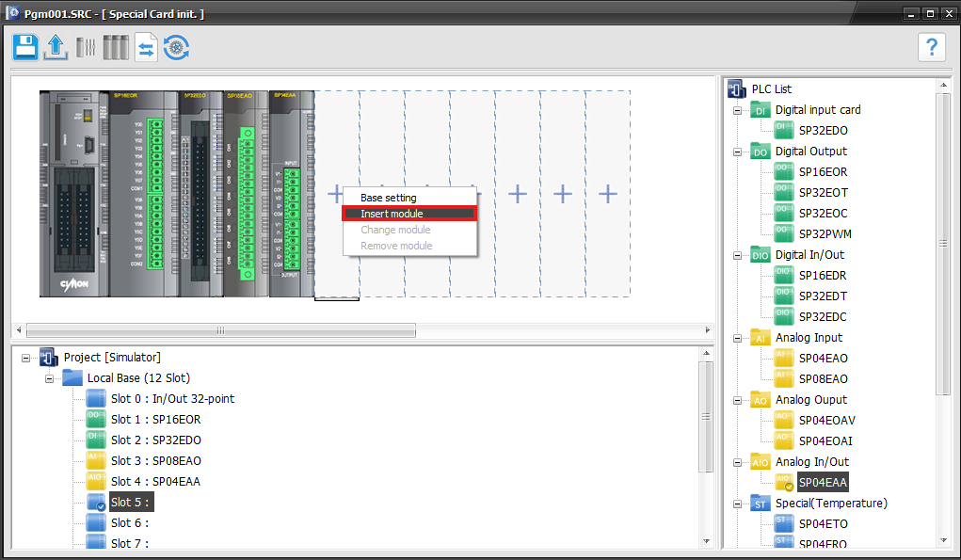Image resolution: width=961 pixels, height=560 pixels.
Task: Click the project tree scroll down arrow
Action: [706, 541]
